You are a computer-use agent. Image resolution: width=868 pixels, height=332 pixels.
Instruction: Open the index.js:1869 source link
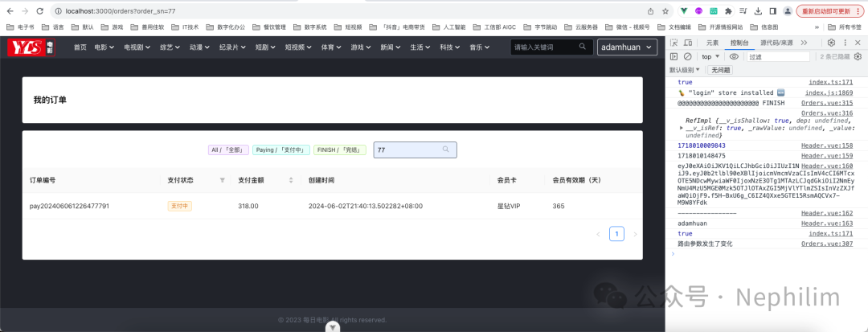(829, 92)
